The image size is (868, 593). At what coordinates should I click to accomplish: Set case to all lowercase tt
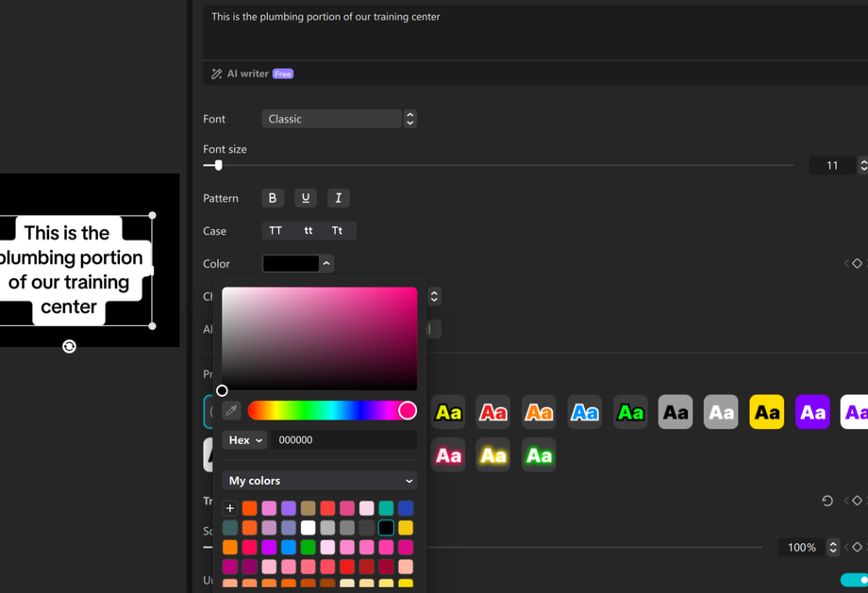point(308,231)
